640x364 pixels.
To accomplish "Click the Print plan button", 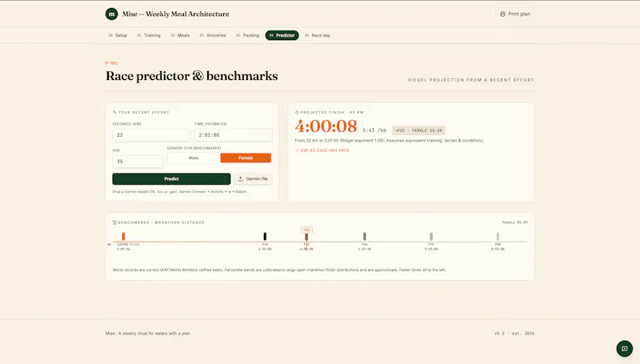I will tap(515, 14).
